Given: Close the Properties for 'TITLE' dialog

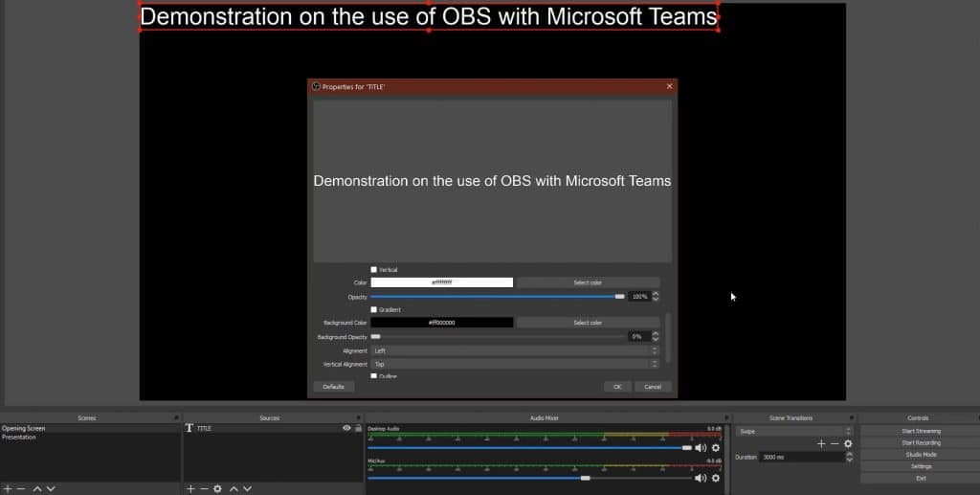Looking at the screenshot, I should pos(669,86).
